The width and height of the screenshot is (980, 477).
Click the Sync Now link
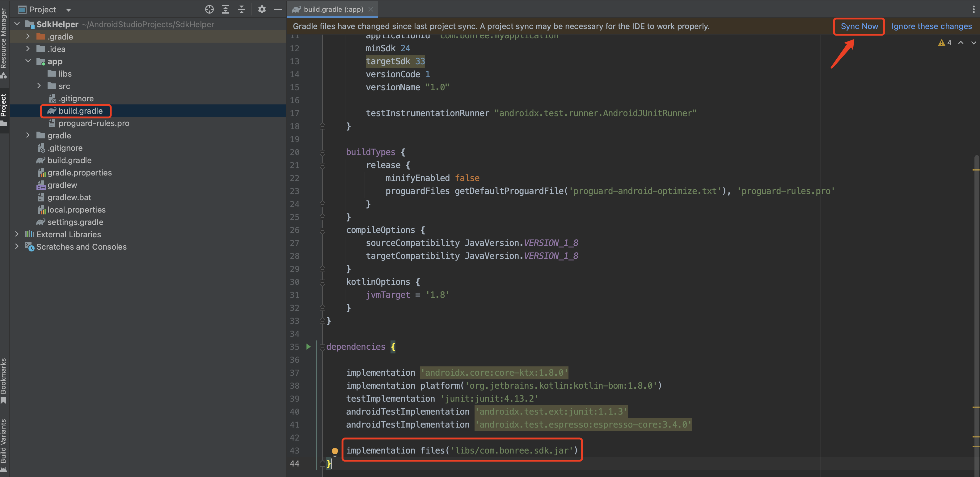(859, 26)
